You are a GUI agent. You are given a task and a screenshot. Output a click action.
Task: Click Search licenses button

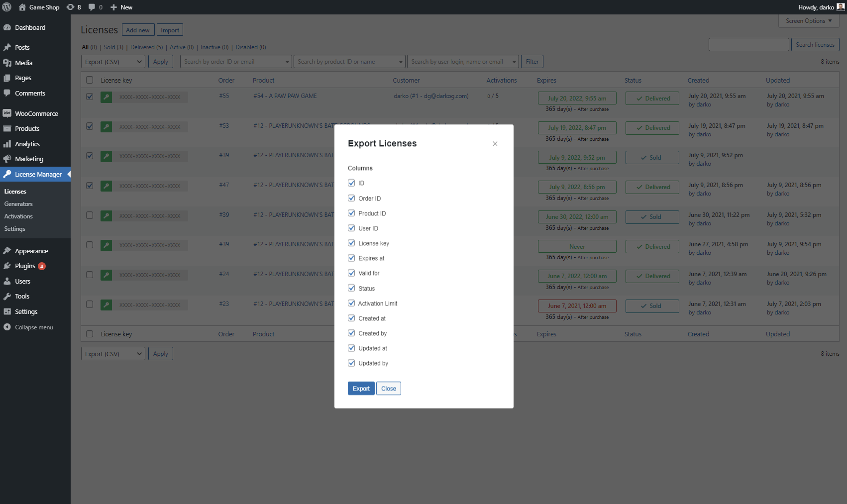point(815,45)
